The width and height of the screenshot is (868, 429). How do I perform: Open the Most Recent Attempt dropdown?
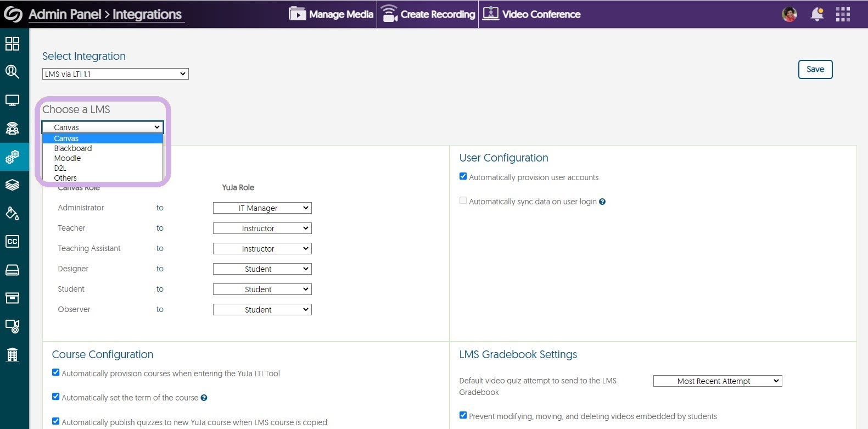(x=717, y=381)
